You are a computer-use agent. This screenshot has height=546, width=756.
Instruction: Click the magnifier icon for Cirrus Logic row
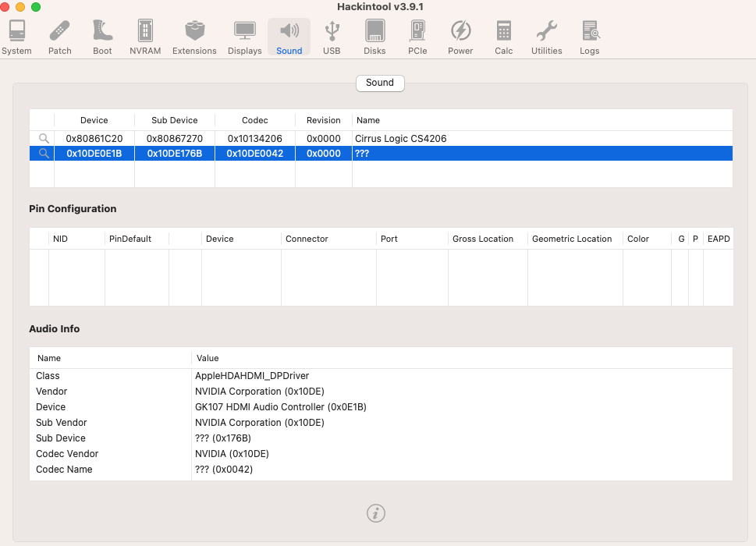point(44,138)
